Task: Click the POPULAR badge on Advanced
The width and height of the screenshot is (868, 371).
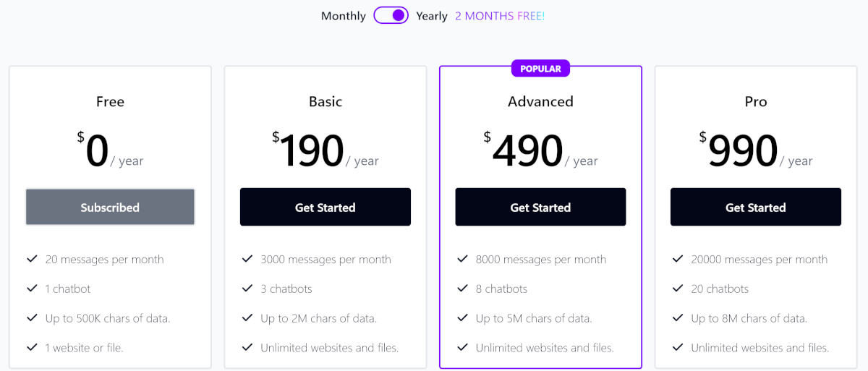Action: click(540, 69)
